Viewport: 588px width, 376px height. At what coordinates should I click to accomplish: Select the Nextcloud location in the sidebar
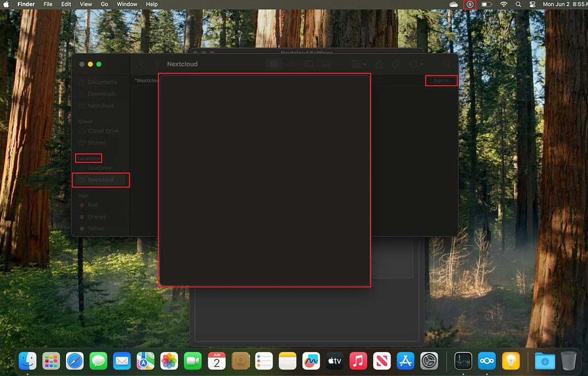click(100, 180)
